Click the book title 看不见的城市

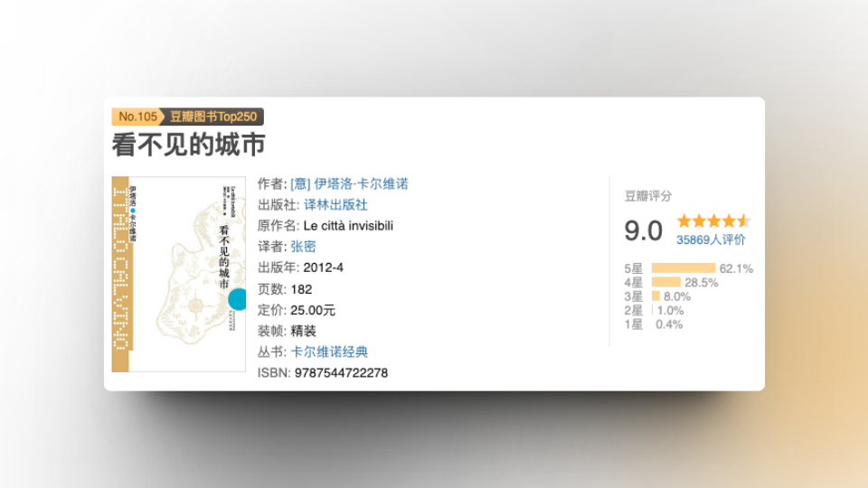[188, 145]
